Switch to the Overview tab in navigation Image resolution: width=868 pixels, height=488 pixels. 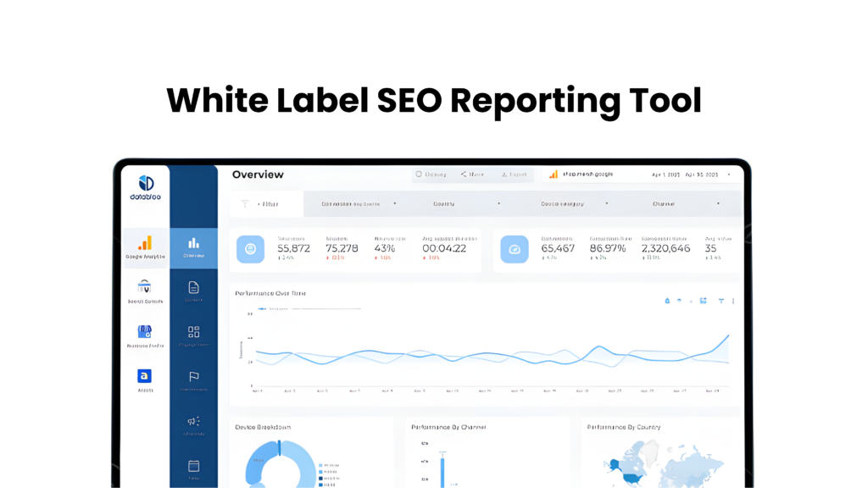[x=193, y=247]
